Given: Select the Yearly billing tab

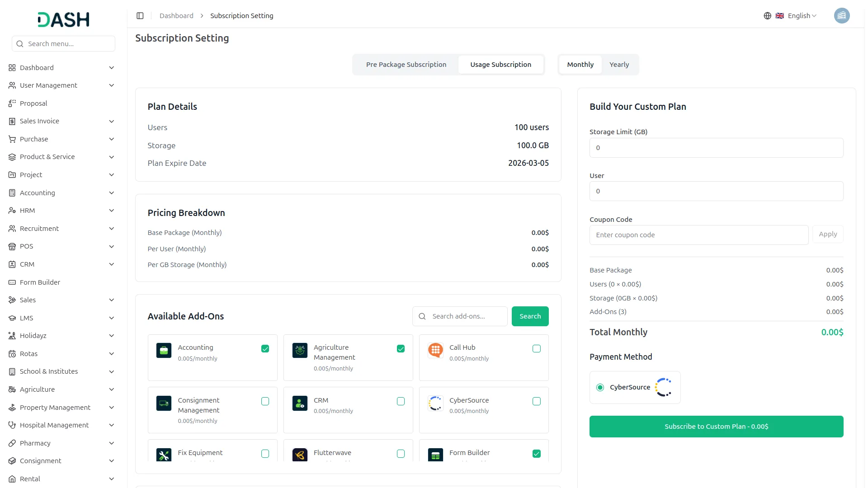Looking at the screenshot, I should [619, 65].
